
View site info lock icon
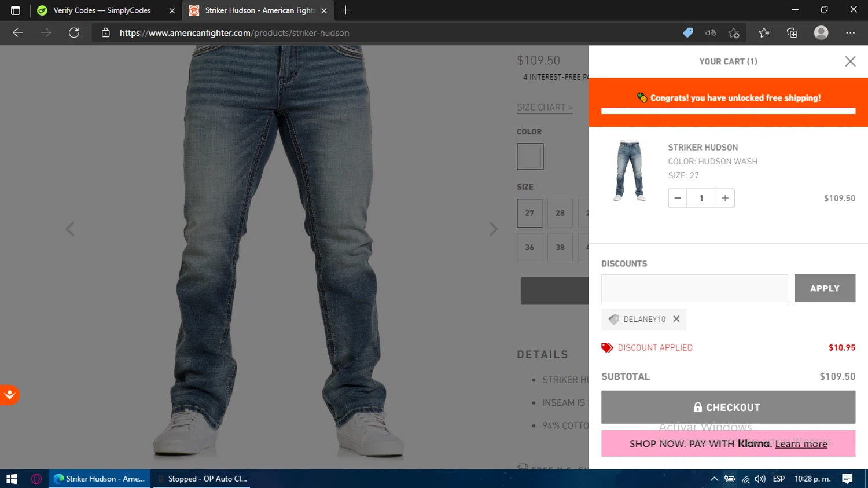pyautogui.click(x=105, y=33)
